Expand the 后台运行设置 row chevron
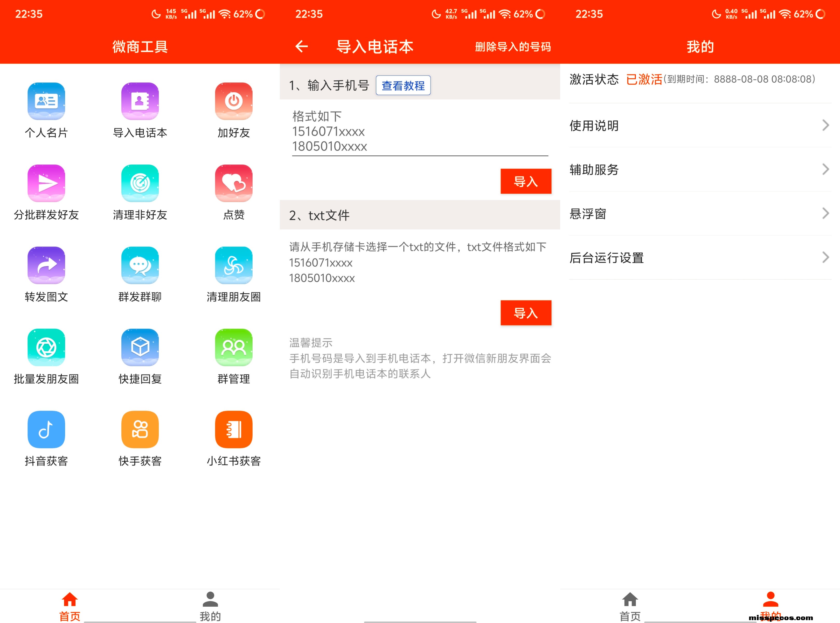The width and height of the screenshot is (840, 623). pyautogui.click(x=825, y=258)
